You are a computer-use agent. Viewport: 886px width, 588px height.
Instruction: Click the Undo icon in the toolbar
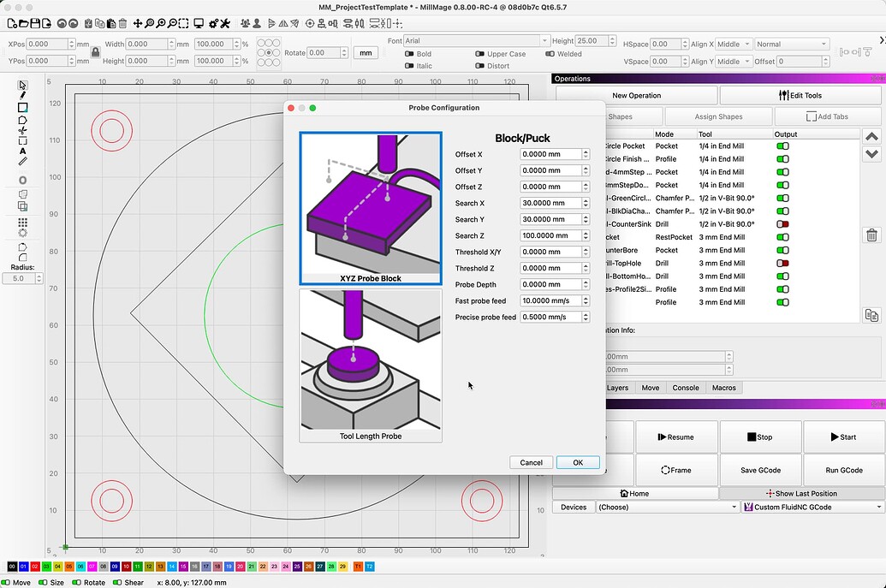pos(60,23)
